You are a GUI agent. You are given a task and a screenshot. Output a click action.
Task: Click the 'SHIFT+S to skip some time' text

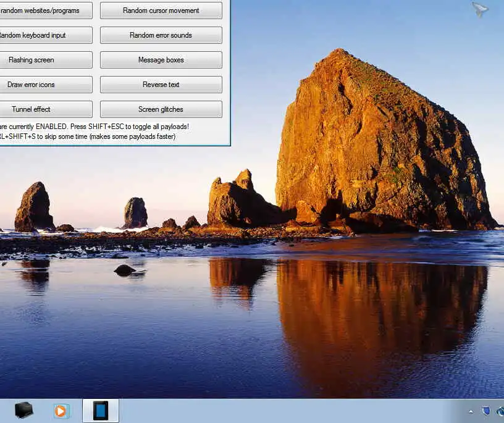coord(48,136)
